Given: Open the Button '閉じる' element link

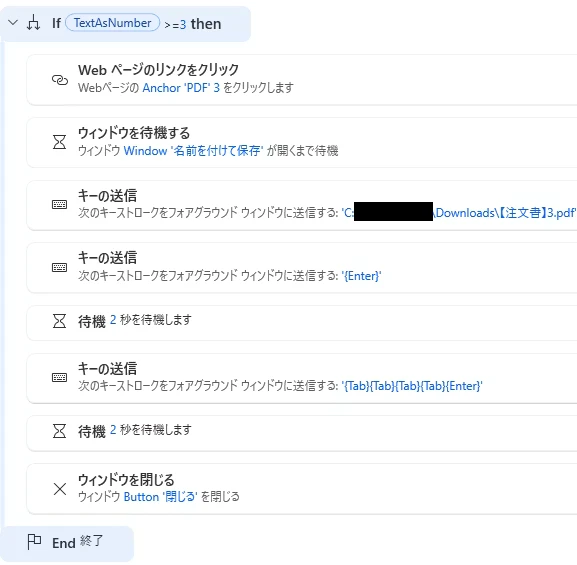Looking at the screenshot, I should point(160,497).
